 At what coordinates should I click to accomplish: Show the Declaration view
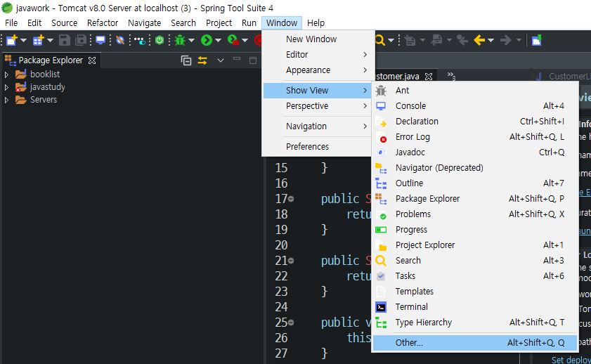[x=474, y=122]
